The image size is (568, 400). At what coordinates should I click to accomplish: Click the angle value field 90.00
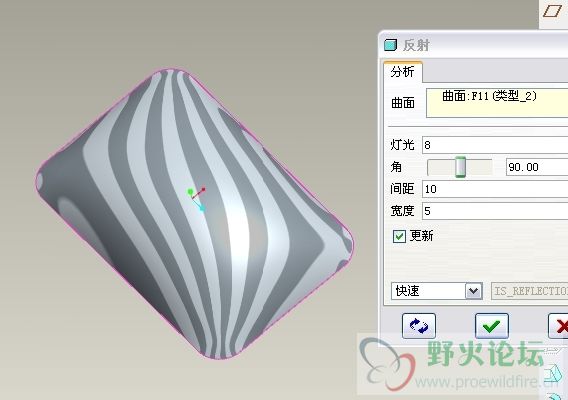(537, 167)
